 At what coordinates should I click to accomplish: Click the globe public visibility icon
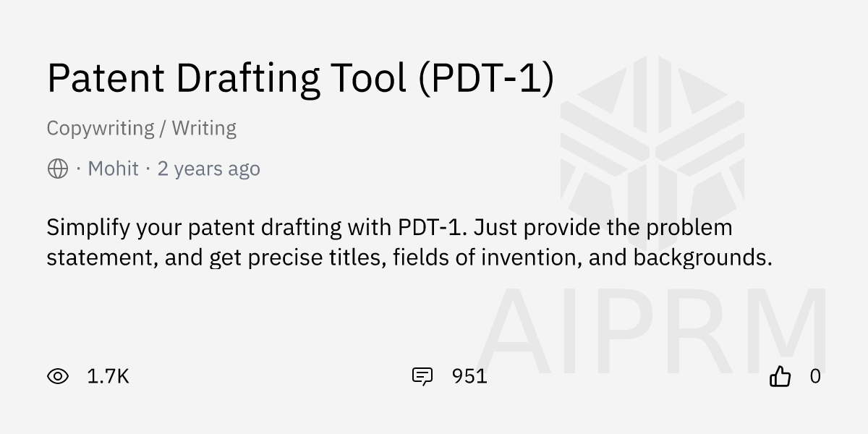(58, 169)
